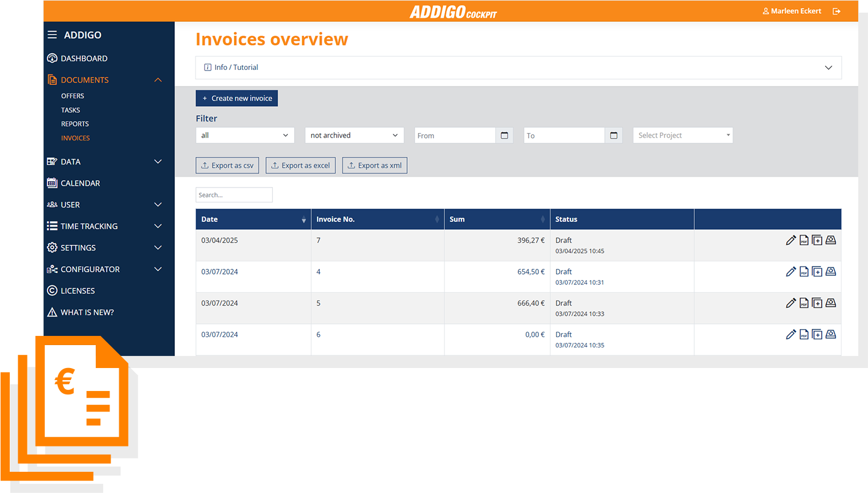Archive invoice 6 with the archive icon
Viewport: 868px width, 493px height.
pyautogui.click(x=831, y=335)
